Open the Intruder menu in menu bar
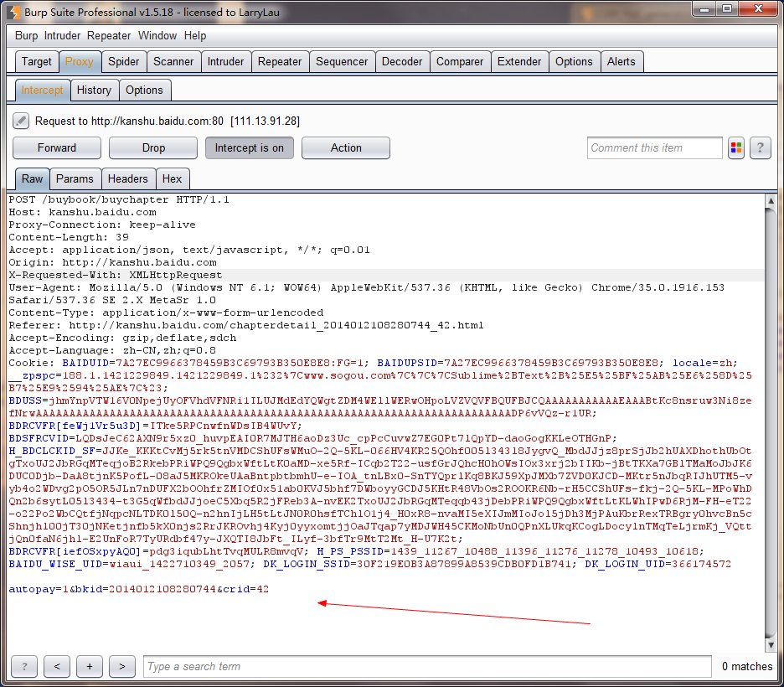Image resolution: width=784 pixels, height=687 pixels. (62, 36)
